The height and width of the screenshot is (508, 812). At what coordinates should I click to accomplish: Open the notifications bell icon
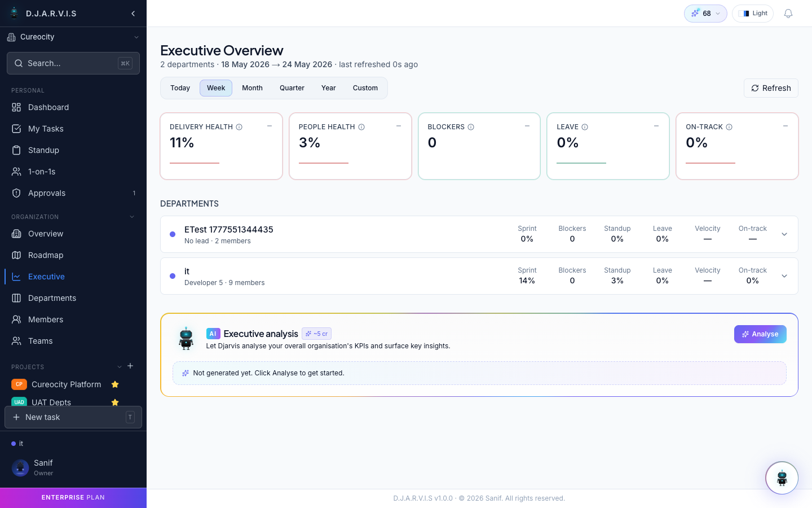click(788, 14)
